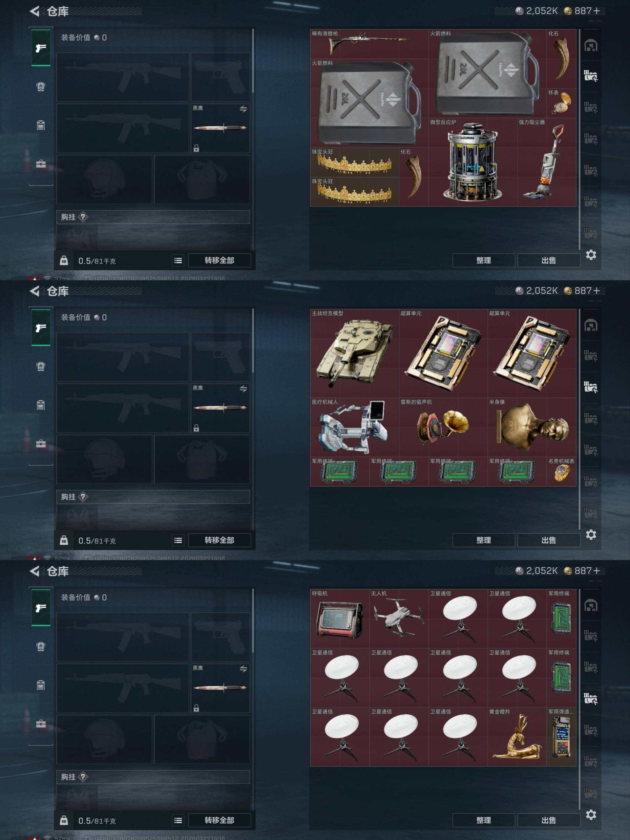Viewport: 630px width, 840px height.
Task: Pick the 雷斯的留声机 gramophone item
Action: tap(443, 427)
